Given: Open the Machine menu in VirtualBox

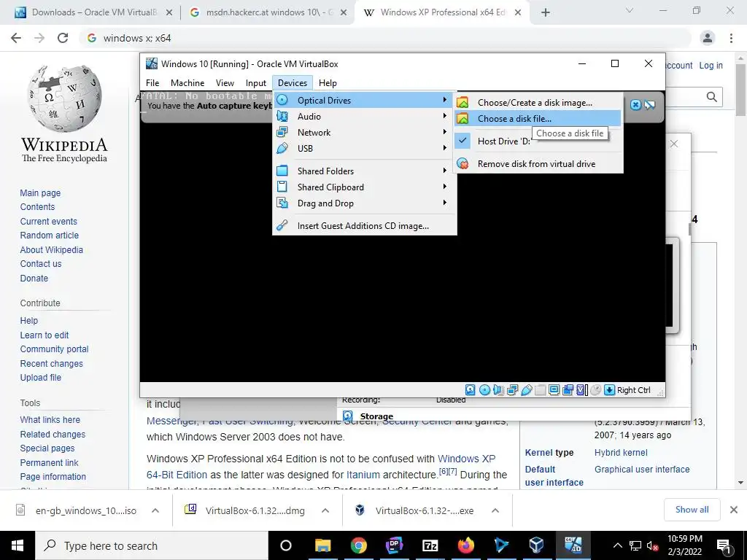Looking at the screenshot, I should [x=187, y=83].
